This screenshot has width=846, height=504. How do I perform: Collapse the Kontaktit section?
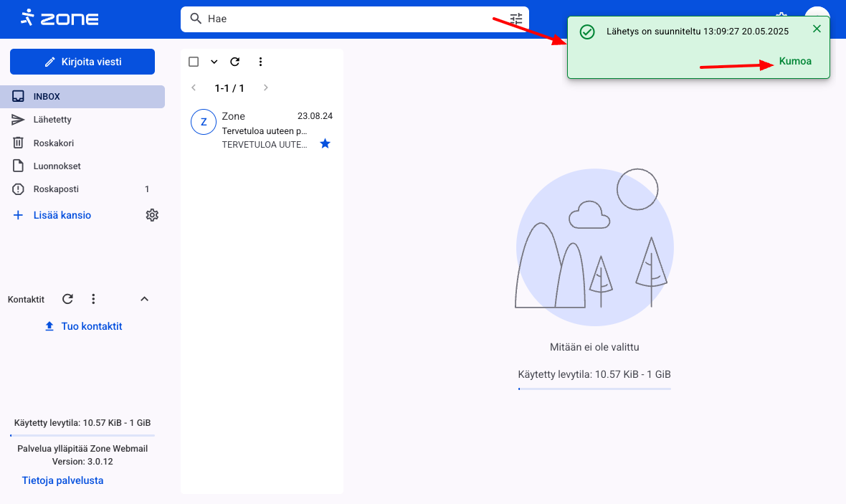pos(144,299)
